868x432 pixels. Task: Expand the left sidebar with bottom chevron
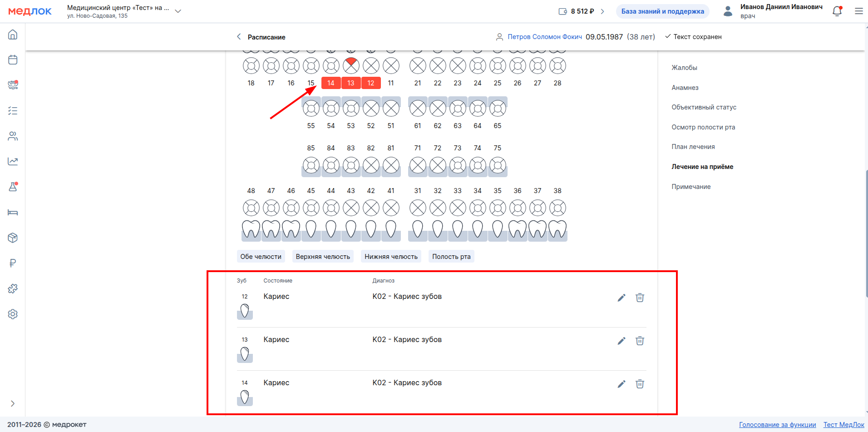13,403
